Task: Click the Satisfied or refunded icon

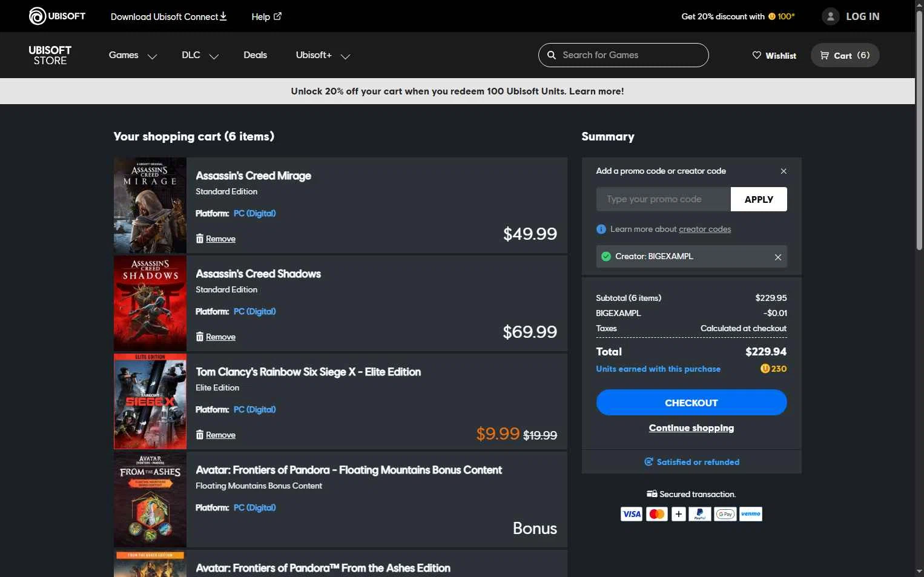Action: click(x=648, y=461)
